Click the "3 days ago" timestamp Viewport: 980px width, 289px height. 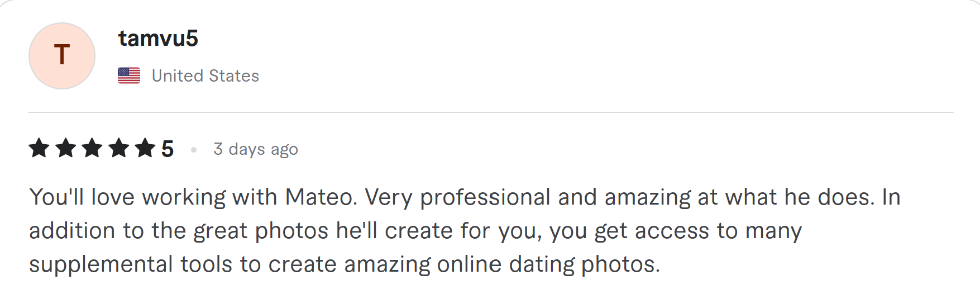[x=256, y=149]
